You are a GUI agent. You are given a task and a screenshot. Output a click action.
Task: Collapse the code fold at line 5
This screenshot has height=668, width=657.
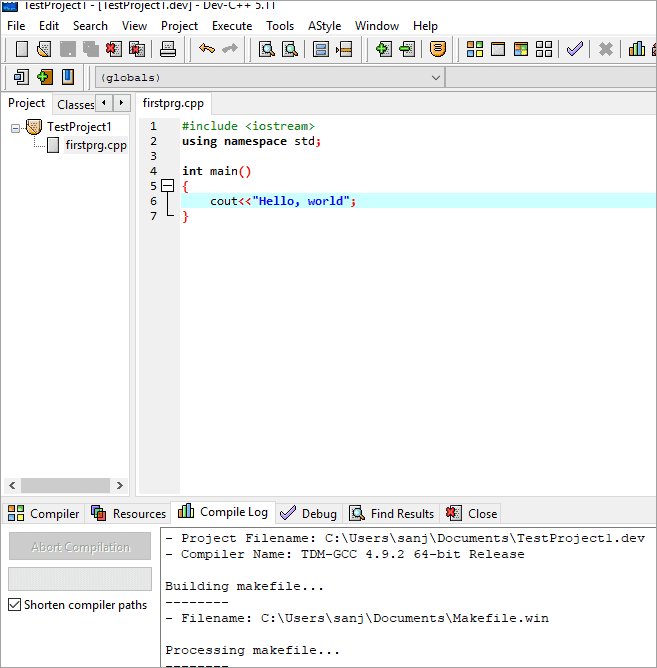168,185
